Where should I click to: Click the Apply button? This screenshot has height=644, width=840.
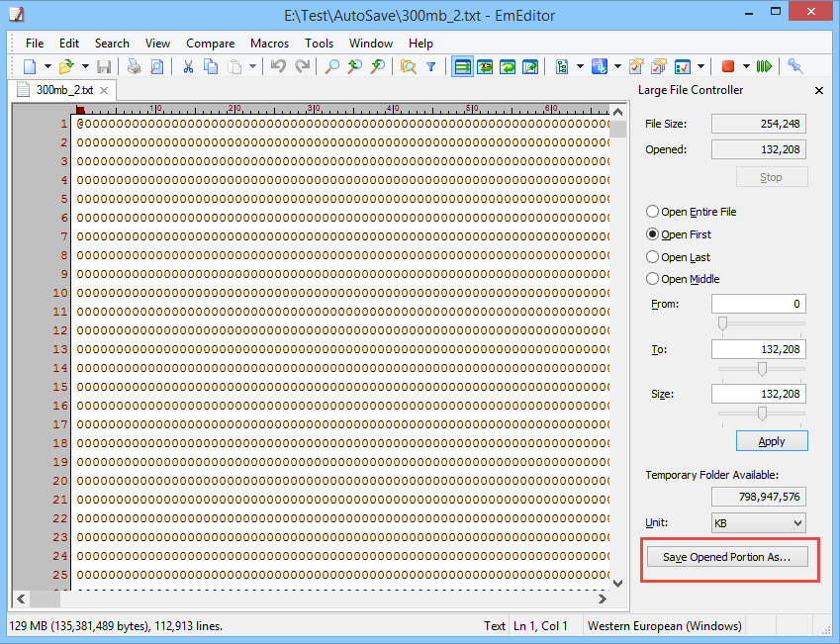pos(772,441)
